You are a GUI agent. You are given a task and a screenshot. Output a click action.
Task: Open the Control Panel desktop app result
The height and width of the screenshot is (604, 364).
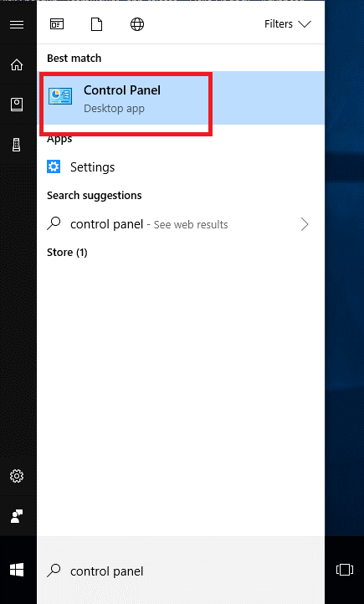(x=181, y=98)
